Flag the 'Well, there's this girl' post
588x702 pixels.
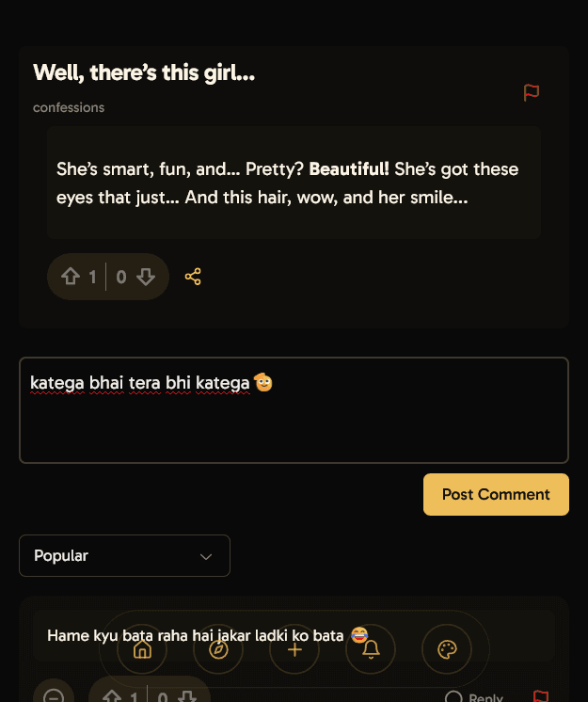click(x=532, y=92)
